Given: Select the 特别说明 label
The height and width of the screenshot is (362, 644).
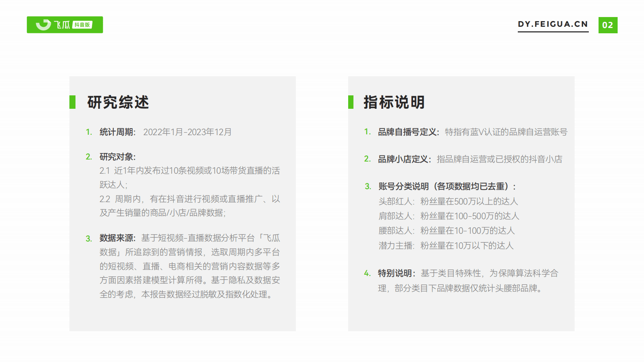Looking at the screenshot, I should pos(396,273).
